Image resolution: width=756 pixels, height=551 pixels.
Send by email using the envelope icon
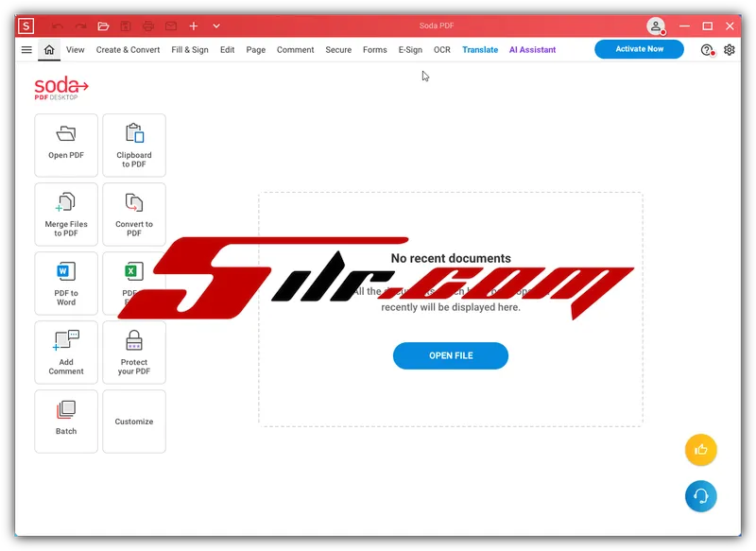tap(171, 26)
